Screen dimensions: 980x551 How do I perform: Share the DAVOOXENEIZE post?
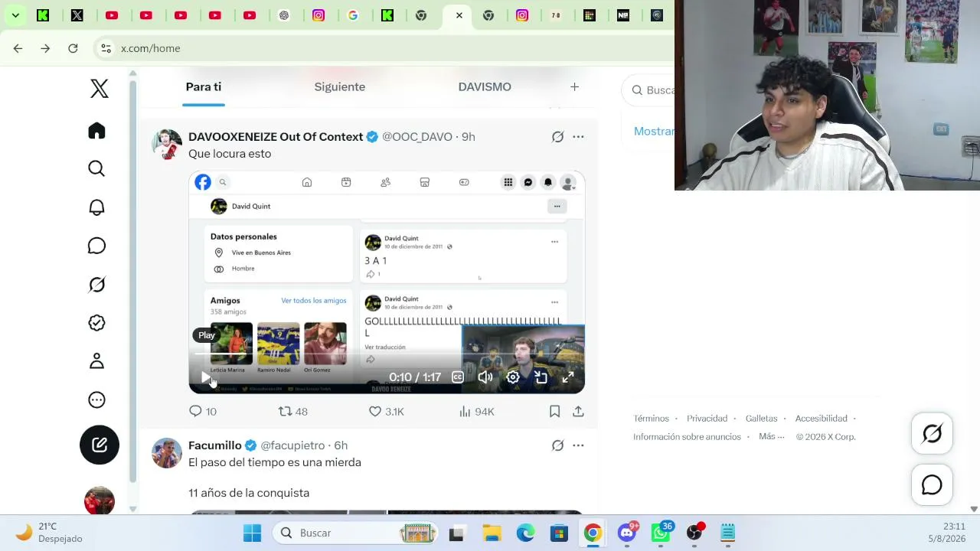pos(578,411)
